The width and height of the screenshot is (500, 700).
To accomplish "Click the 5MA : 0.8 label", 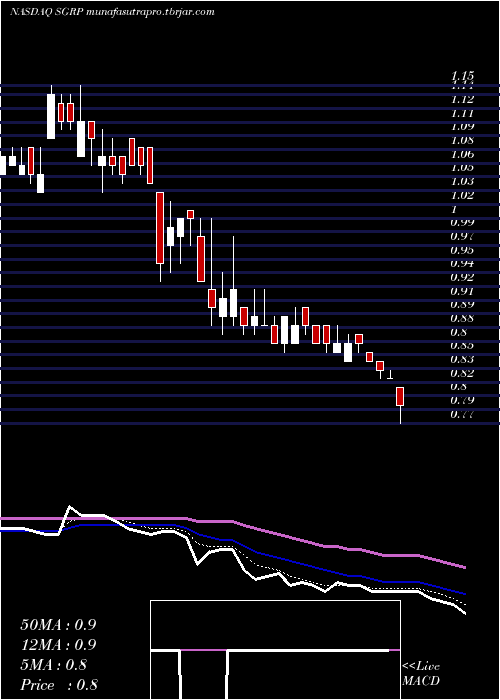I will (x=54, y=665).
